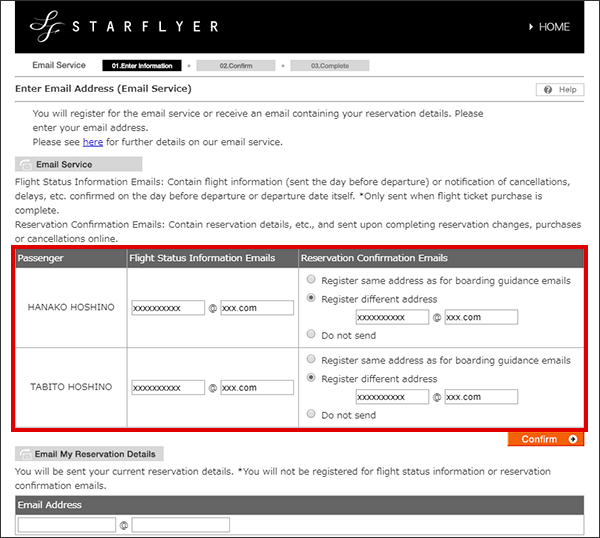Select the 03.Complete step
The height and width of the screenshot is (538, 600).
coord(329,66)
